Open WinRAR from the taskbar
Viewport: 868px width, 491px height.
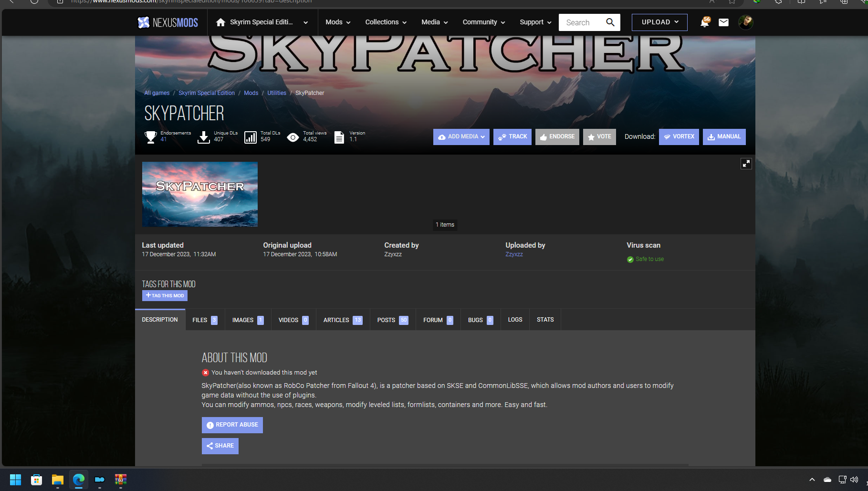point(120,480)
